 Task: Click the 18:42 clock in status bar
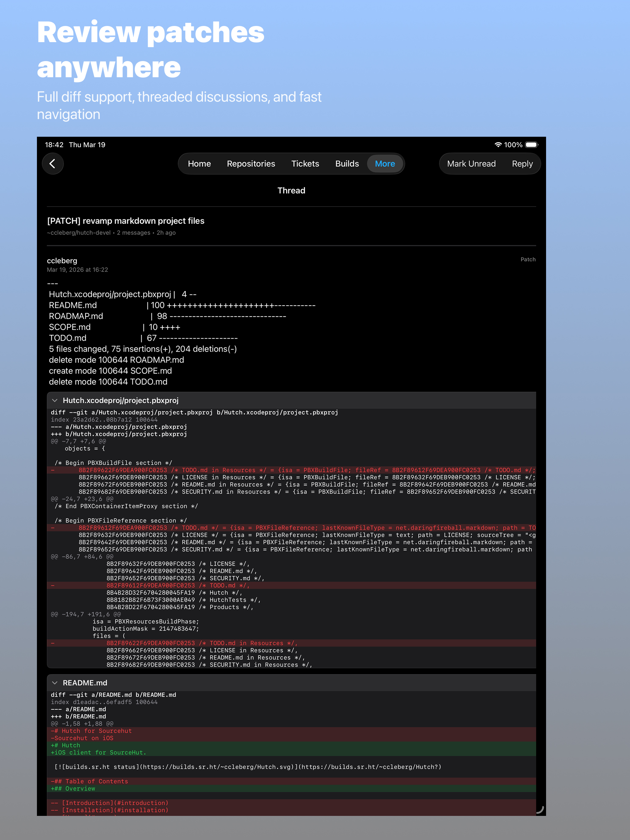(x=54, y=145)
